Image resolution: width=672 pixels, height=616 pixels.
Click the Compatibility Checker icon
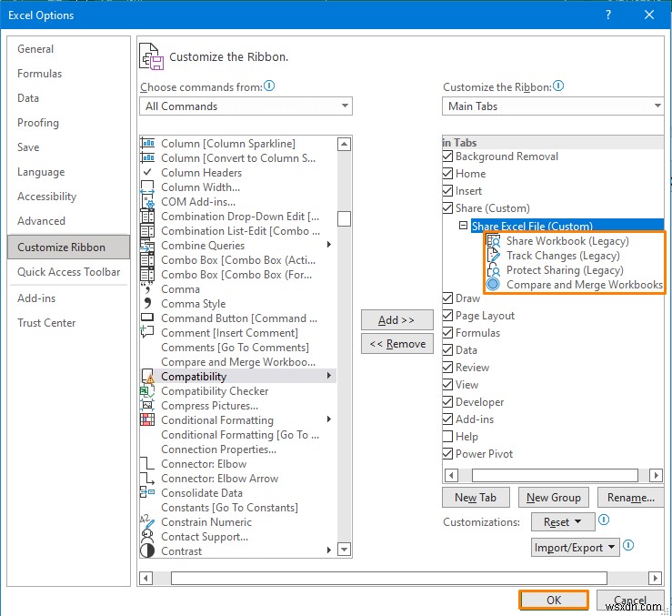147,390
